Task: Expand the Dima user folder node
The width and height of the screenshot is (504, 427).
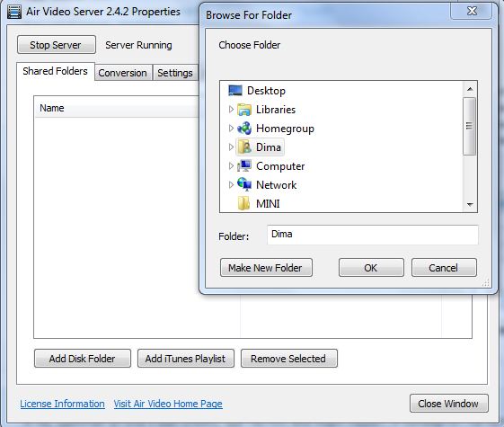Action: pos(231,147)
